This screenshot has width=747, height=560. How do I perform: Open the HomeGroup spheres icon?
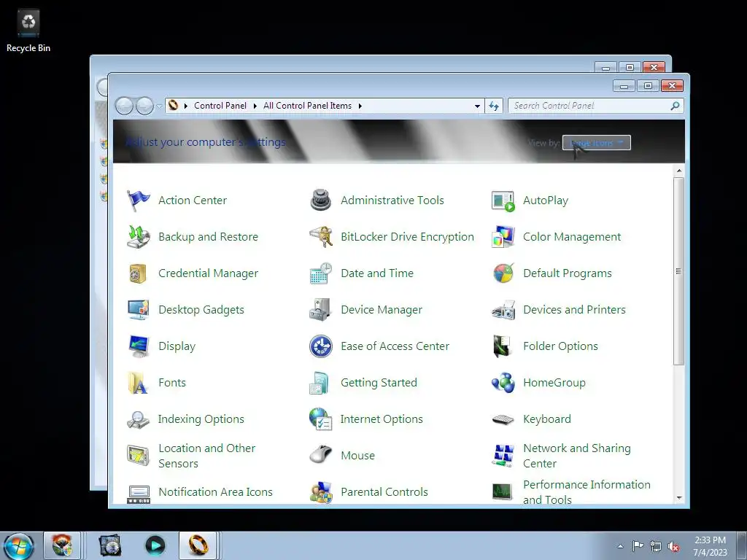pos(503,382)
